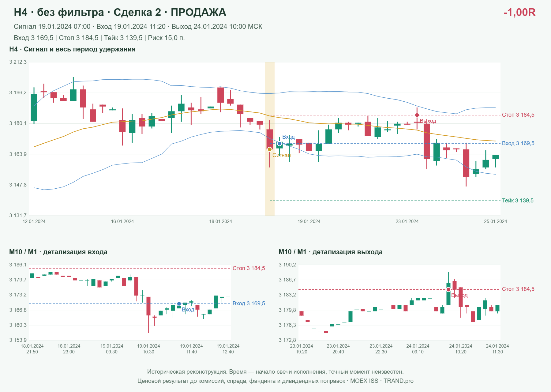Click the 3 131,7 price axis label

click(x=18, y=215)
